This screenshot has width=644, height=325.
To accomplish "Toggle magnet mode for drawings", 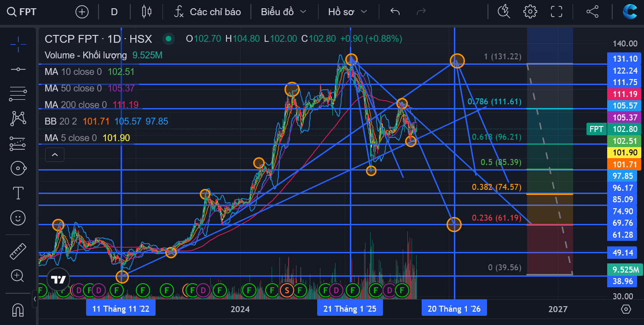I will pos(18,310).
